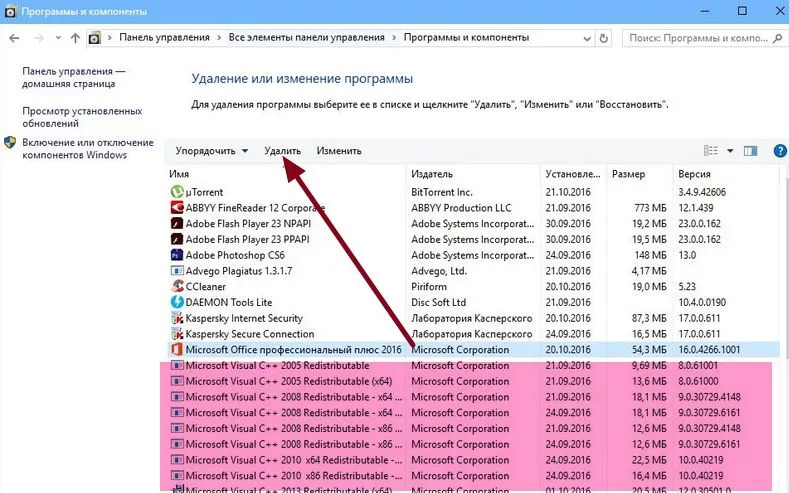This screenshot has width=789, height=493.
Task: Open help with the question mark icon
Action: coord(779,151)
